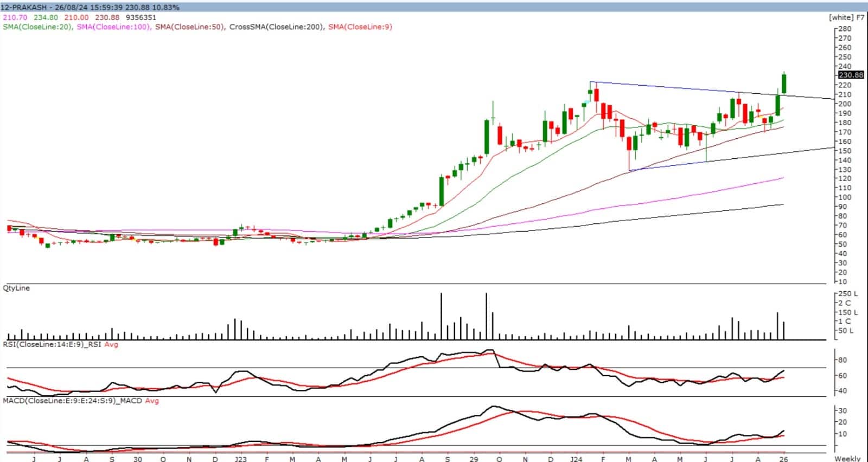This screenshot has height=462, width=868.
Task: Select the green SMA(CloseLine:20) legend label
Action: pyautogui.click(x=37, y=27)
